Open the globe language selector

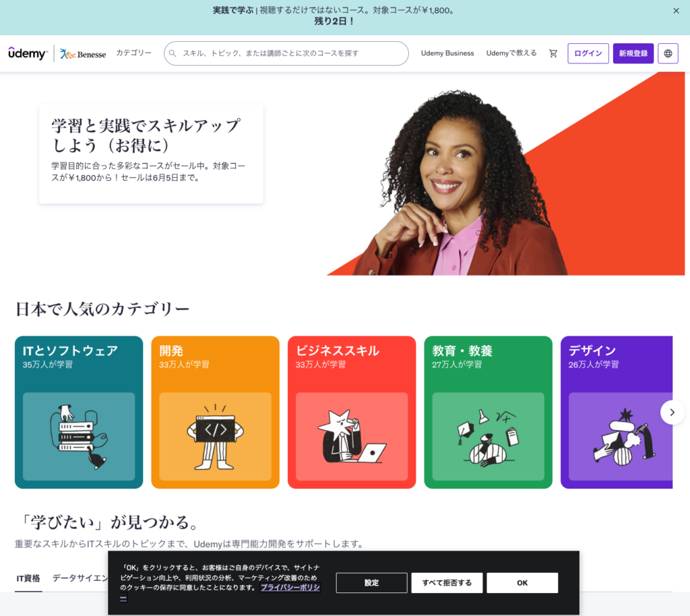(668, 53)
